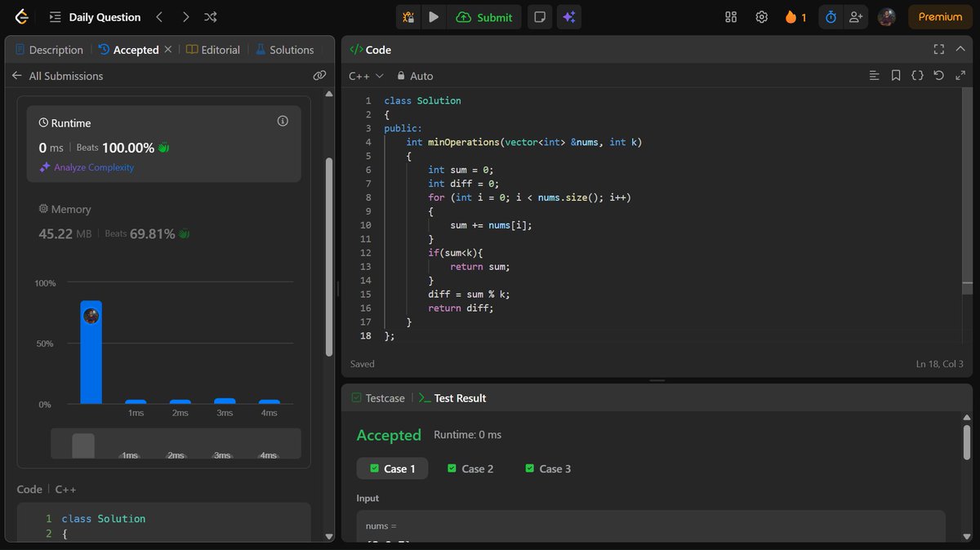
Task: Select Case 3 result
Action: [548, 468]
